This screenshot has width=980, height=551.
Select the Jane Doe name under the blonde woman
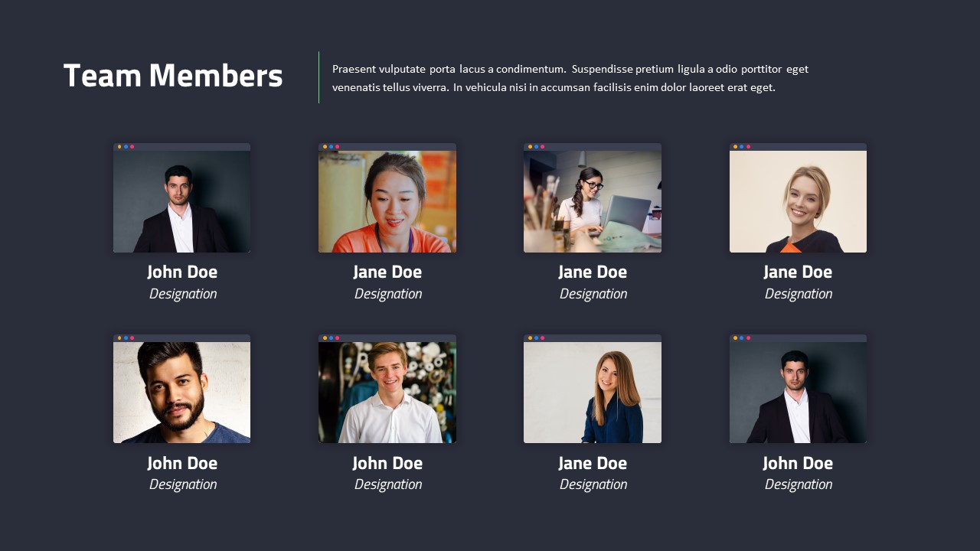tap(798, 272)
